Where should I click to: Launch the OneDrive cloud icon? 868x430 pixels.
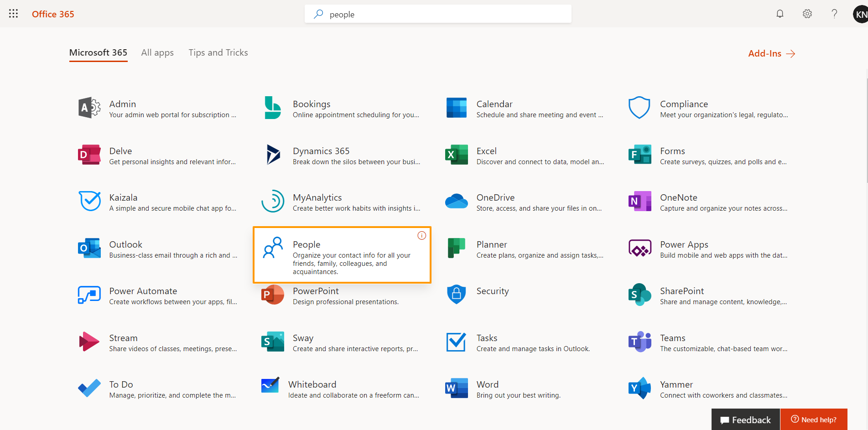pos(457,202)
